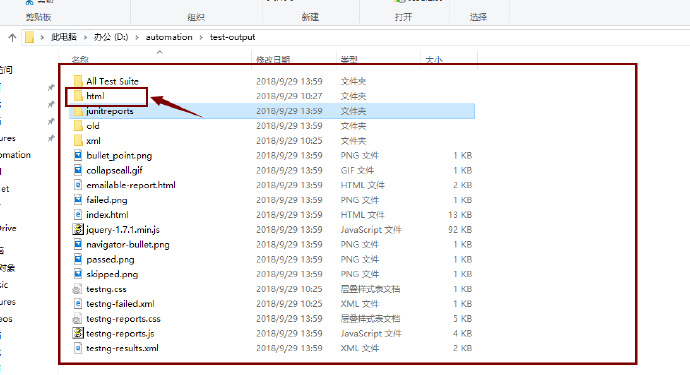Screen dimensions: 690x375
Task: Select the junitreports folder icon
Action: pyautogui.click(x=78, y=111)
